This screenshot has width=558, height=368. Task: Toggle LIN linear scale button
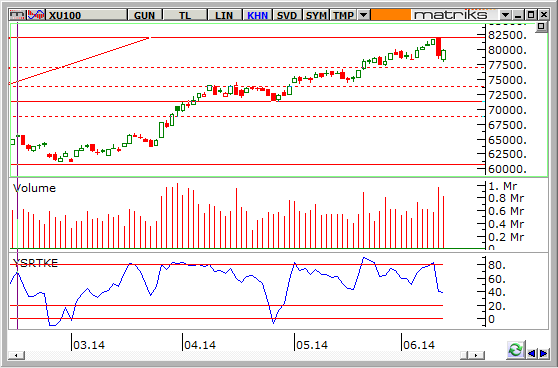tap(224, 15)
